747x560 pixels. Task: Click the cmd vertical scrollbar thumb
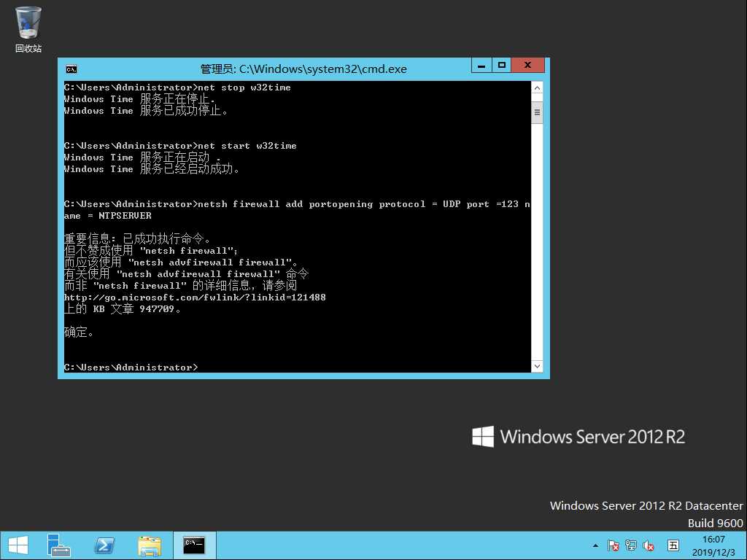tap(537, 112)
